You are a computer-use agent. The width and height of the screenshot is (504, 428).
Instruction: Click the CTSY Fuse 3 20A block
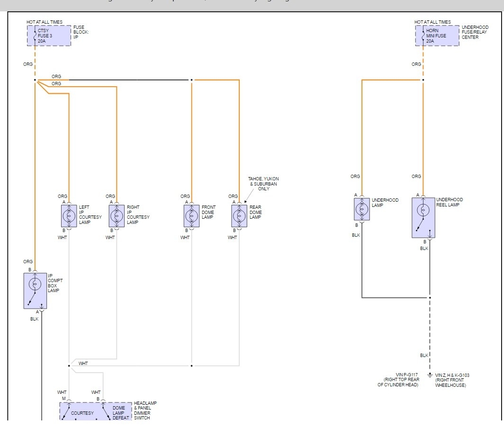point(49,36)
